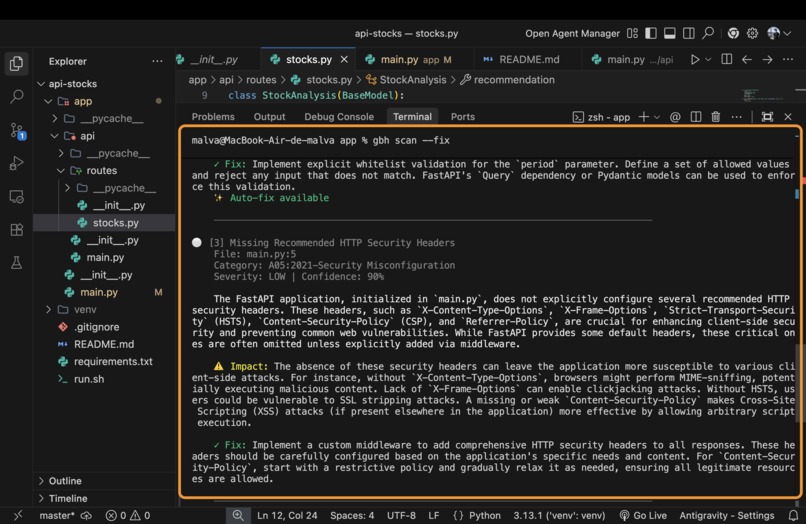Open the Run and Debug view
Viewport: 806px width, 524px height.
pos(16,163)
